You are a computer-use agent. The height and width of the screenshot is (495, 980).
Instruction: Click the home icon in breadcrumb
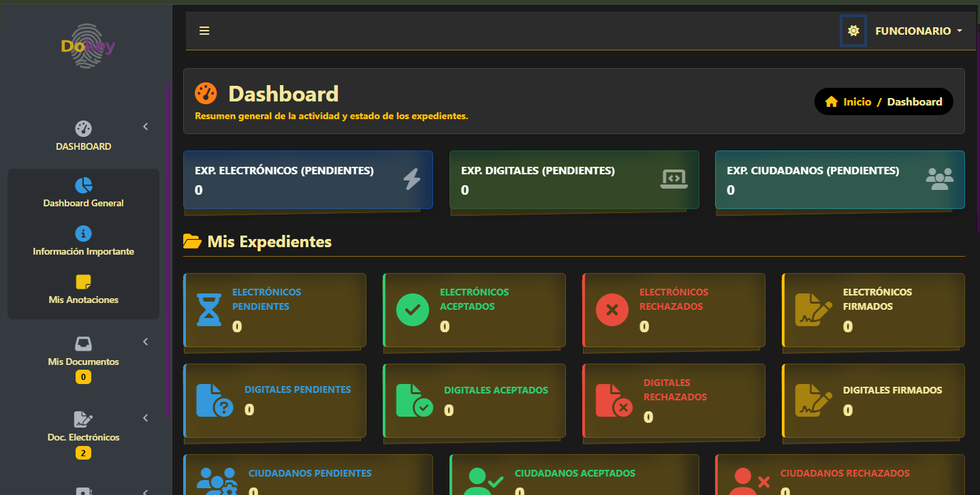831,102
